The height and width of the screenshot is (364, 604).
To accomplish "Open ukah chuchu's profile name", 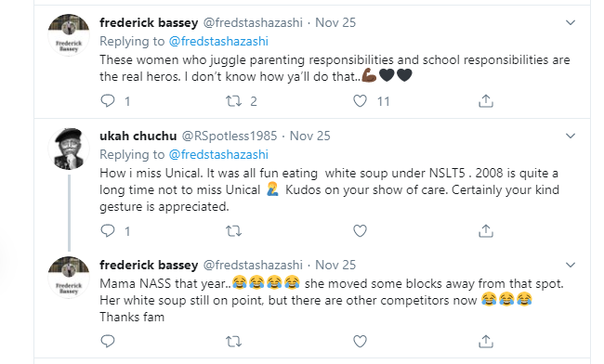I will pos(138,136).
